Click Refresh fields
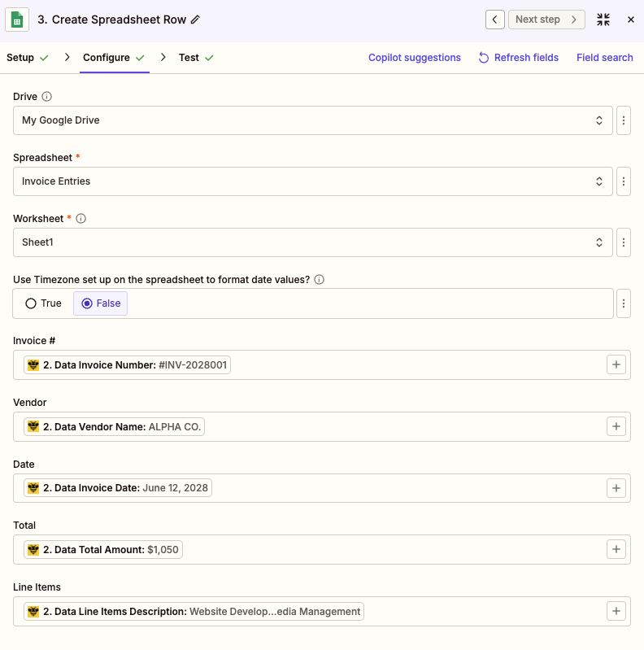Screen dimensions: 644x650 click(x=518, y=58)
